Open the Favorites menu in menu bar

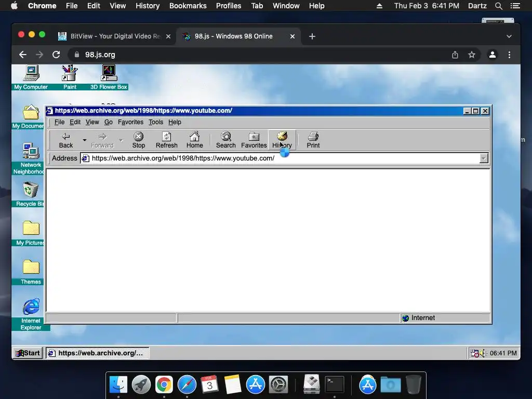pyautogui.click(x=130, y=122)
